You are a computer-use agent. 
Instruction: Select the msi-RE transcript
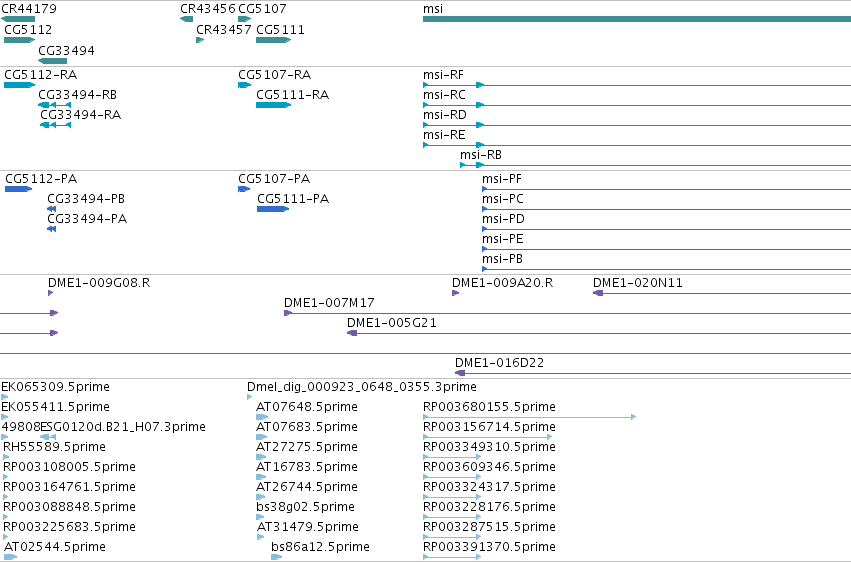click(x=637, y=145)
